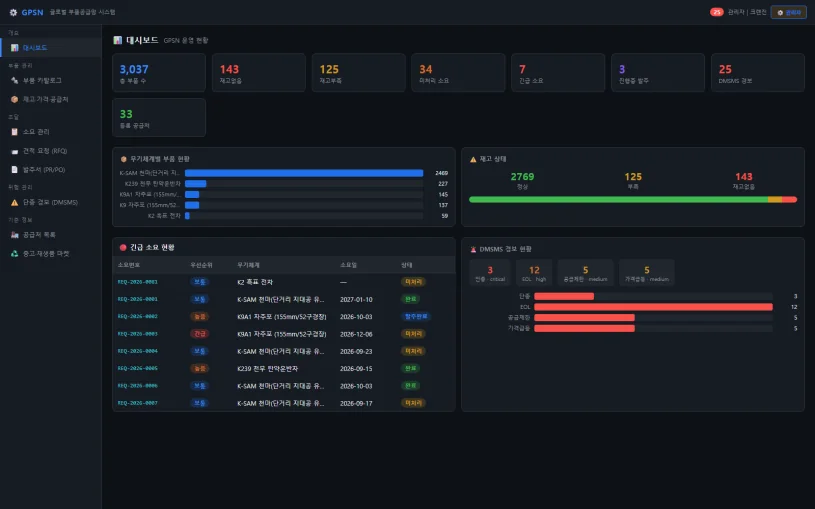Click the 소요 관리 clipboard icon

[x=15, y=132]
